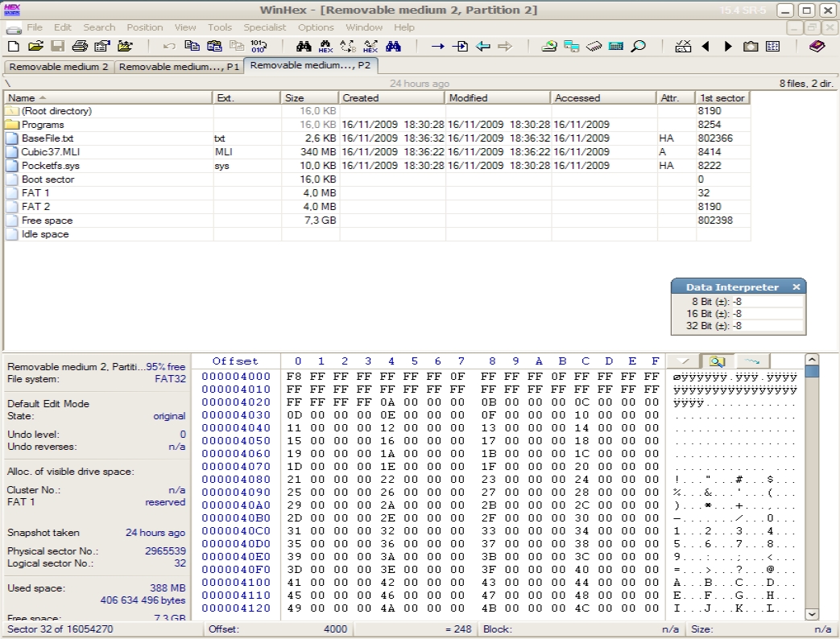Click the Open file toolbar icon
The height and width of the screenshot is (639, 840).
pyautogui.click(x=35, y=47)
